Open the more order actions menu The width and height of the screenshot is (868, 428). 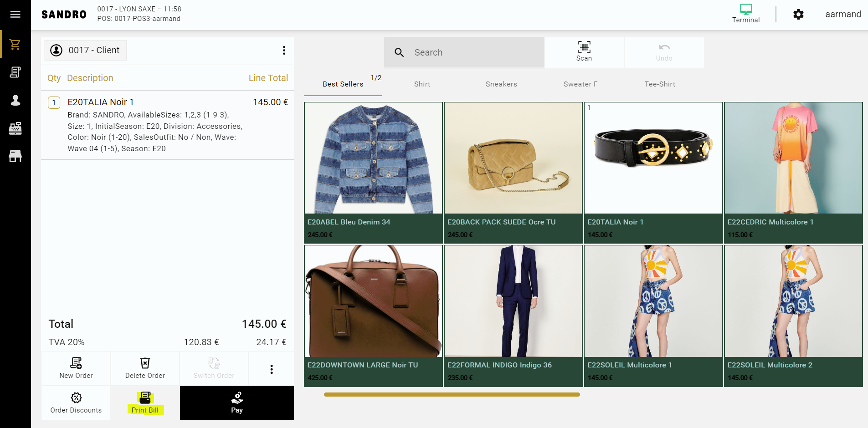pyautogui.click(x=272, y=369)
